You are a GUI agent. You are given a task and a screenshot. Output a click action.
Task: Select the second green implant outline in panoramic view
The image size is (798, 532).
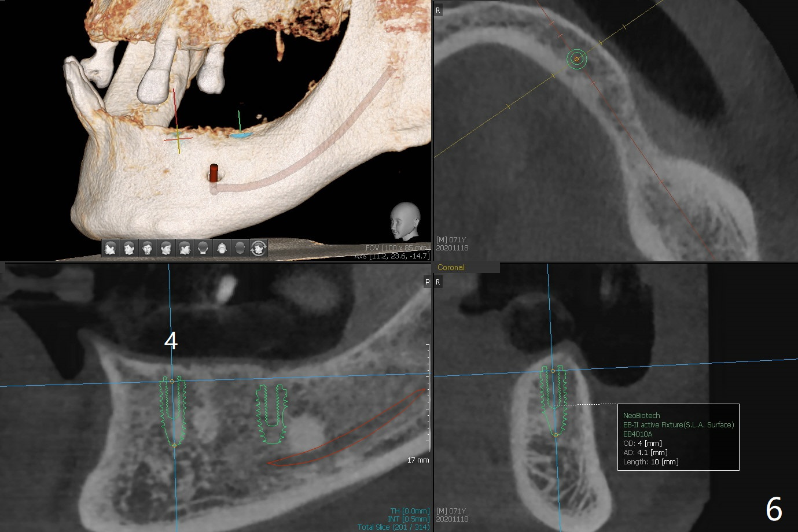click(x=272, y=414)
